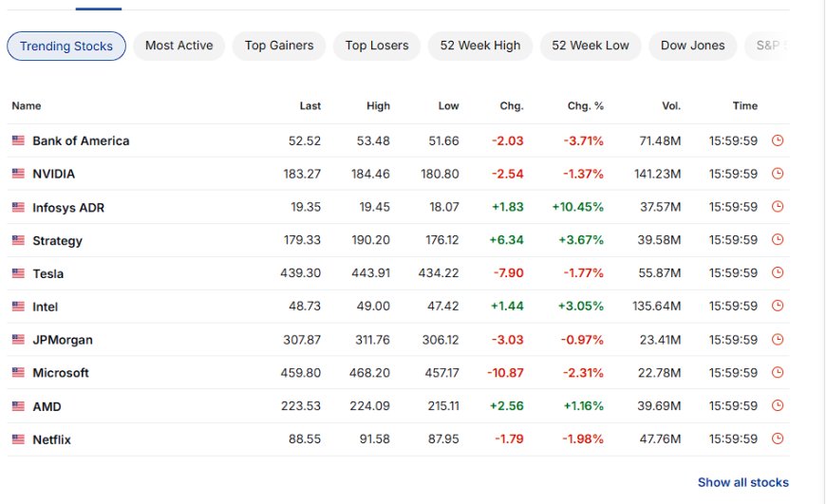Click the clock icon in Intel row
This screenshot has height=504, width=826.
pos(778,306)
